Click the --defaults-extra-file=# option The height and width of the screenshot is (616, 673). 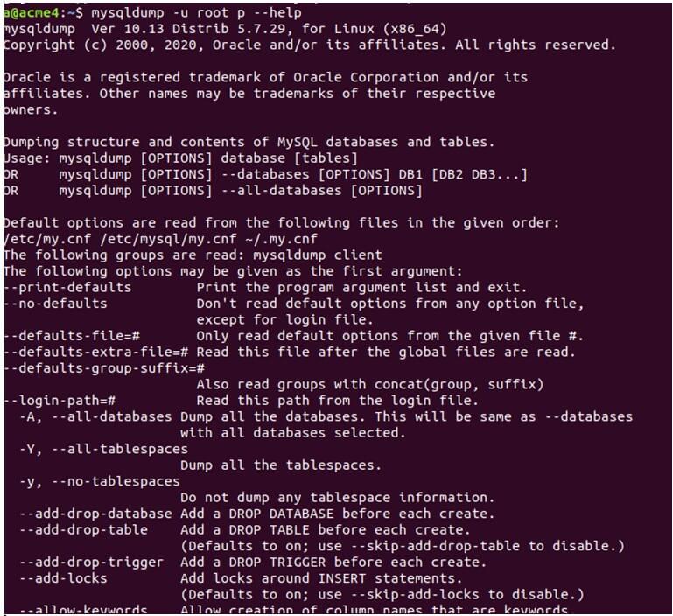point(96,352)
